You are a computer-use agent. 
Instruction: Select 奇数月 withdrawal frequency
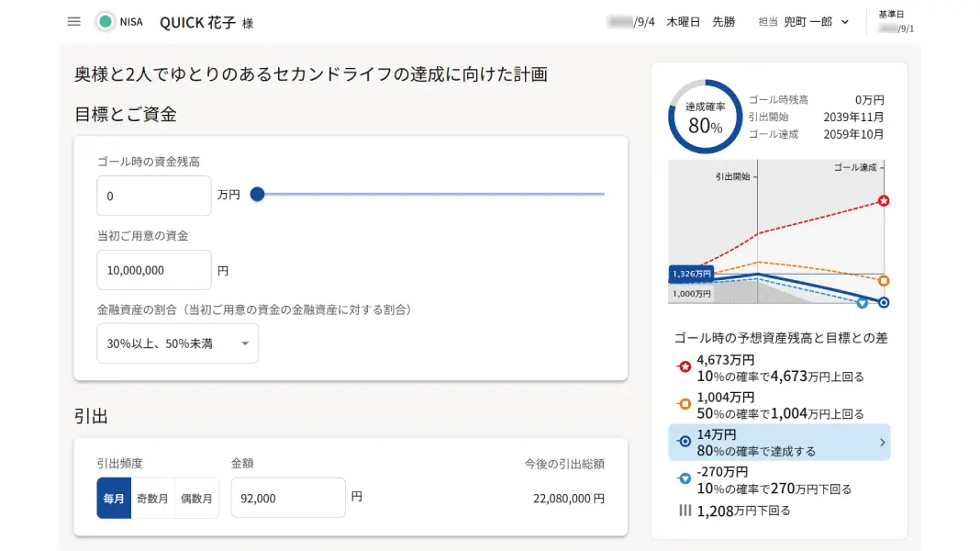click(152, 499)
